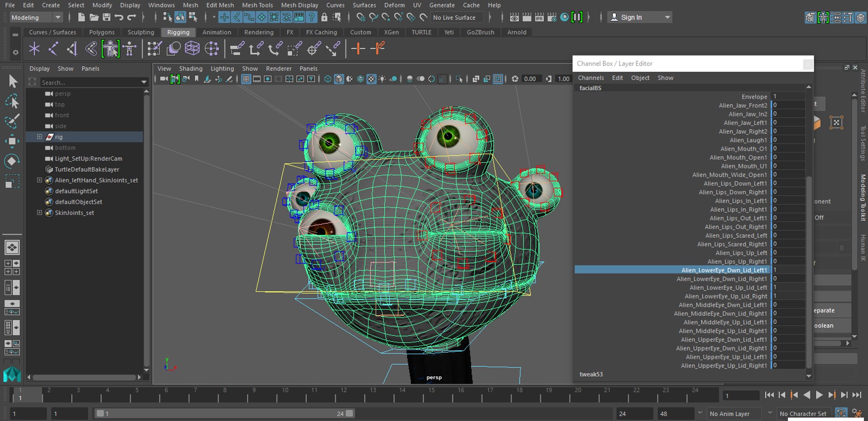
Task: Click the playback range slider bar
Action: pyautogui.click(x=225, y=413)
